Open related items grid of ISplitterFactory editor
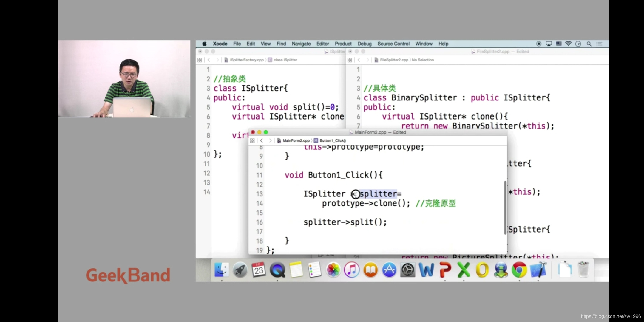 pos(200,60)
